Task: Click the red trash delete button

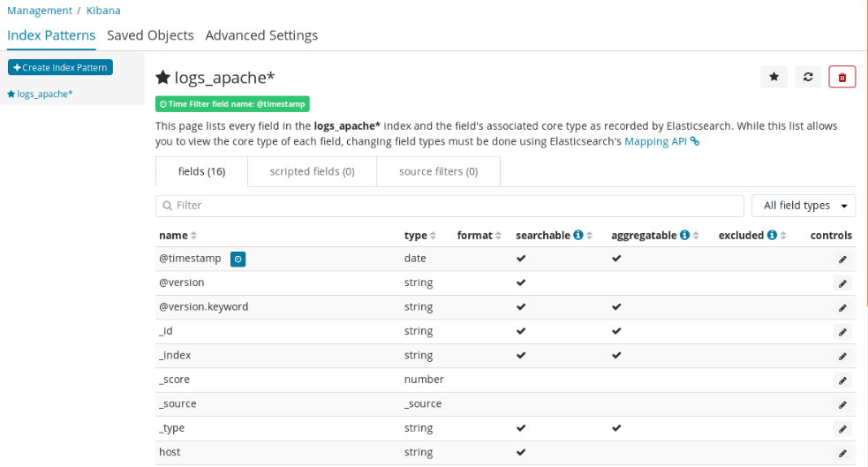Action: click(x=842, y=77)
